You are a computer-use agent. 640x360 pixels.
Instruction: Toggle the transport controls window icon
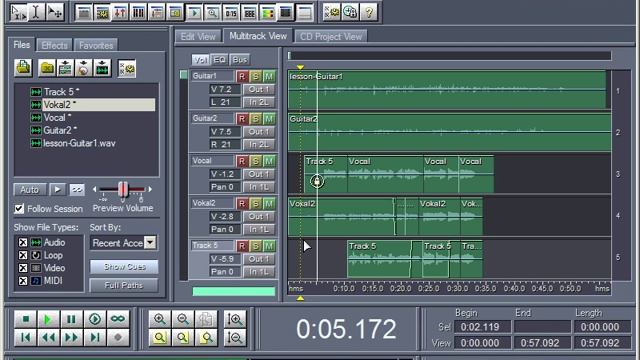194,13
